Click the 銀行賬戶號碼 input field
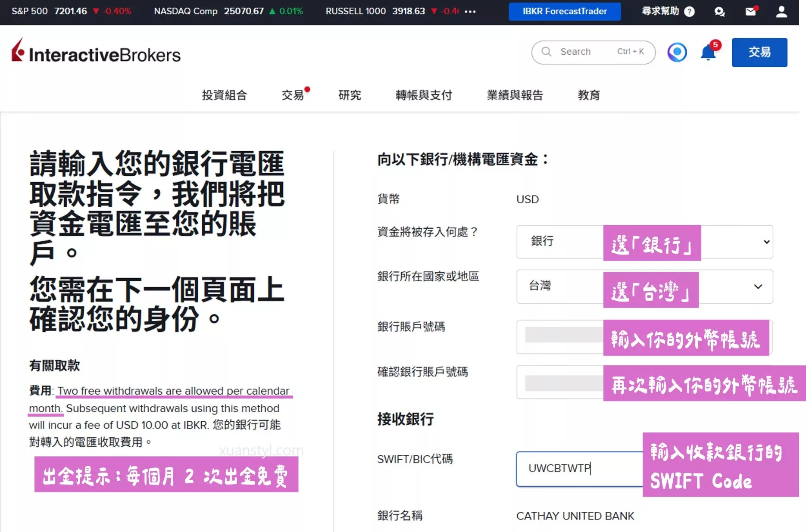This screenshot has height=532, width=806. (644, 337)
